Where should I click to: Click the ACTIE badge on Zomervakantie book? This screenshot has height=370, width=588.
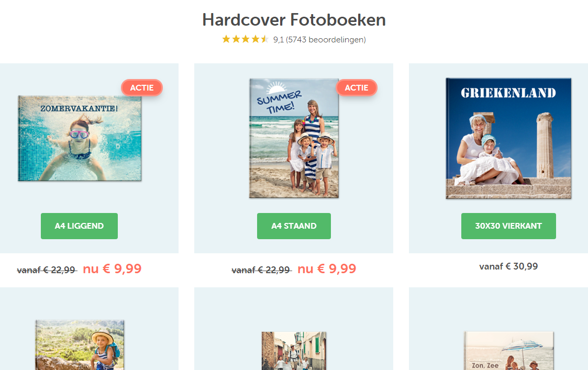pos(142,88)
